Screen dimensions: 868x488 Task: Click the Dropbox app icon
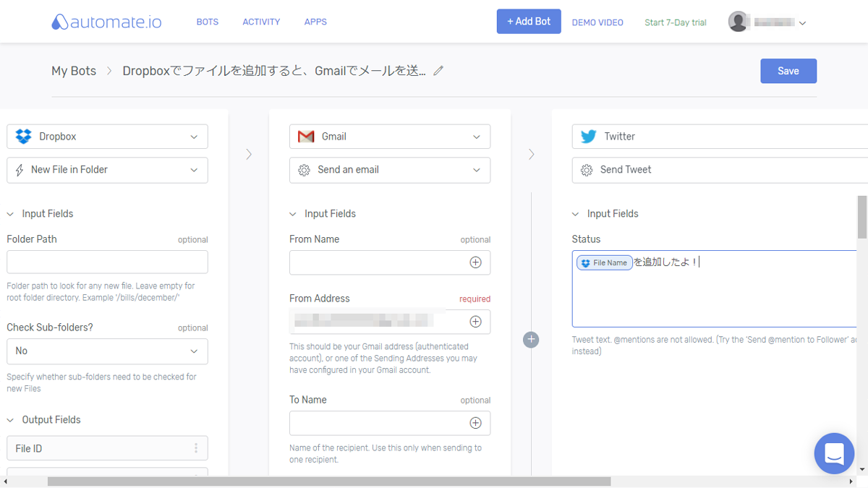(x=22, y=136)
